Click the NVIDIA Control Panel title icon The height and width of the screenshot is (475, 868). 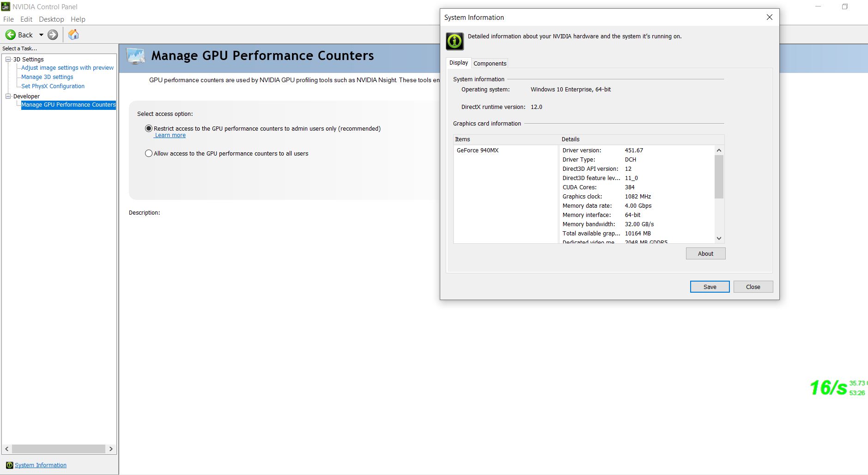(6, 6)
